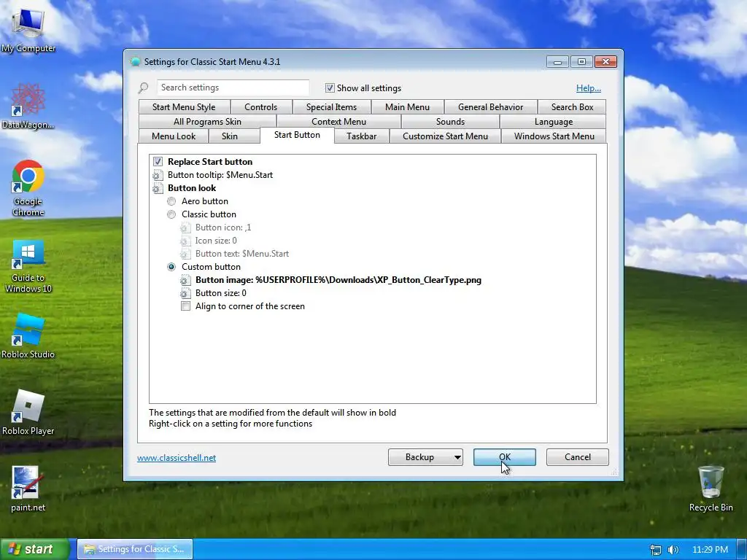
Task: Launch Google Chrome desktop icon
Action: [28, 188]
